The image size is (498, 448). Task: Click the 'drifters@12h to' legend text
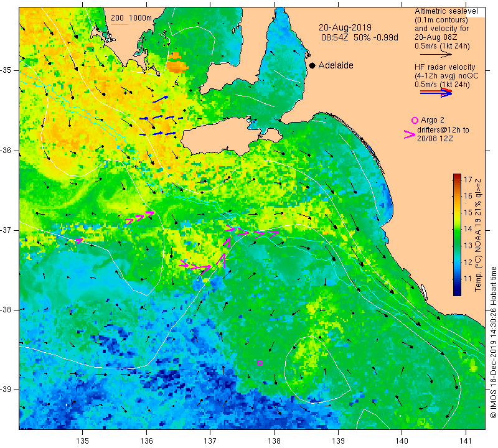pos(443,130)
